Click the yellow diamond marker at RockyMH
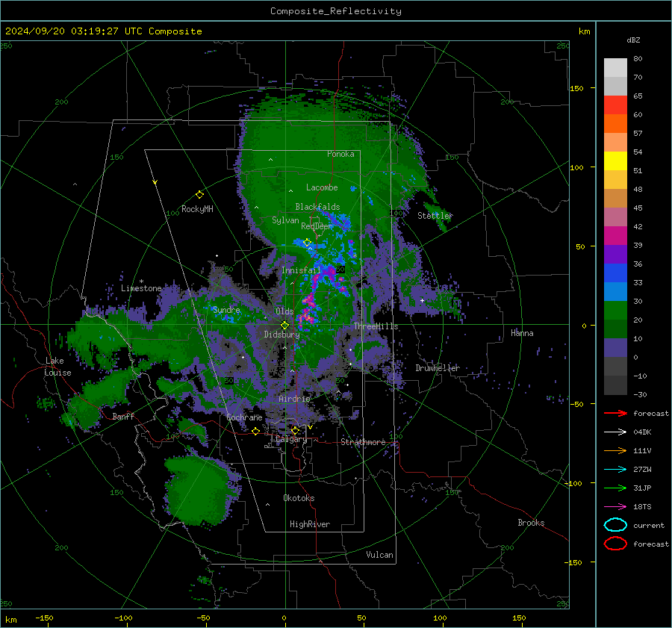Image resolution: width=672 pixels, height=628 pixels. pyautogui.click(x=199, y=195)
